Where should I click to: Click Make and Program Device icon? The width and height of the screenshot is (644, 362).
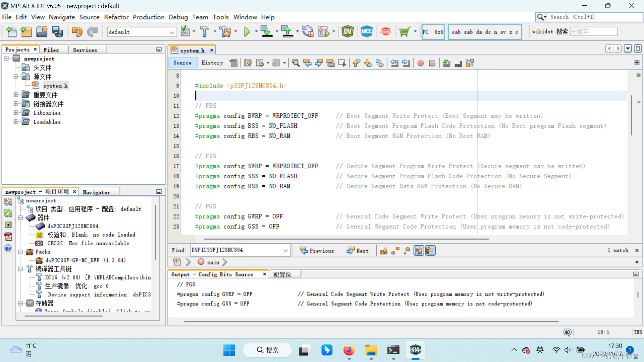(x=267, y=32)
